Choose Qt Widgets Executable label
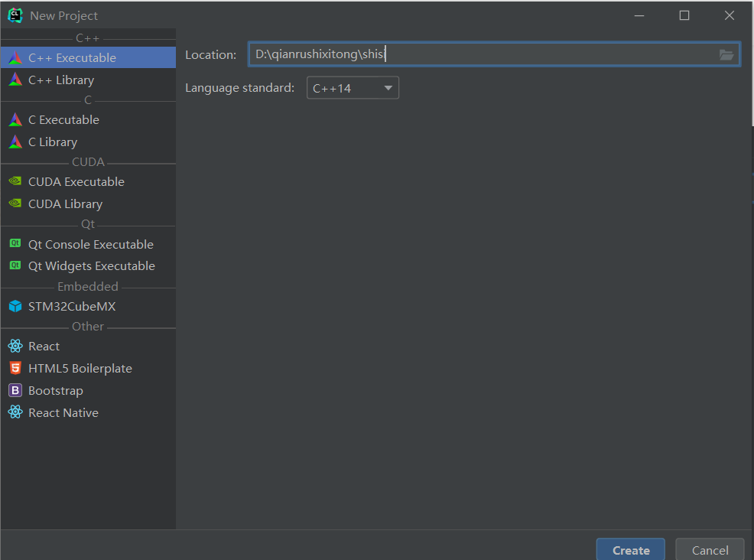The image size is (754, 560). pos(91,266)
